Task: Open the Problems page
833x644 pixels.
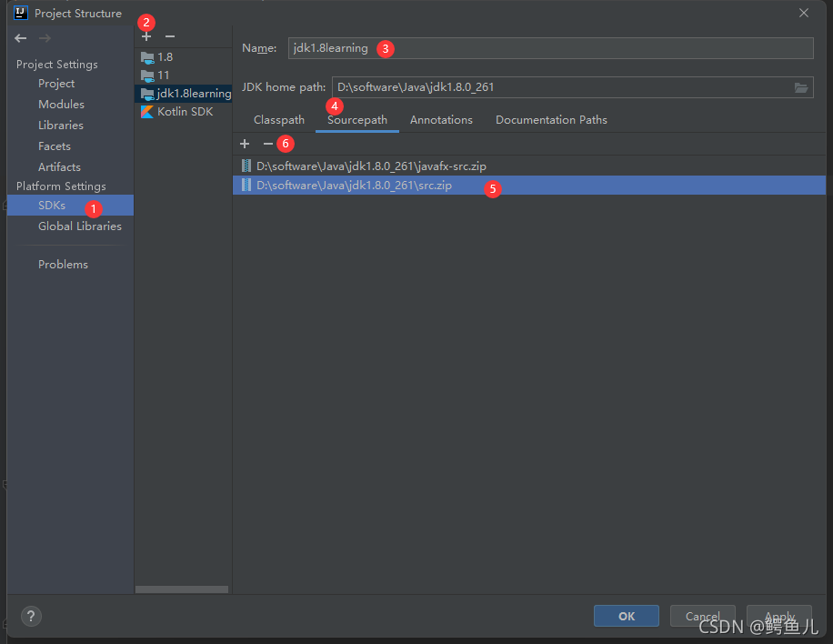Action: [x=63, y=265]
